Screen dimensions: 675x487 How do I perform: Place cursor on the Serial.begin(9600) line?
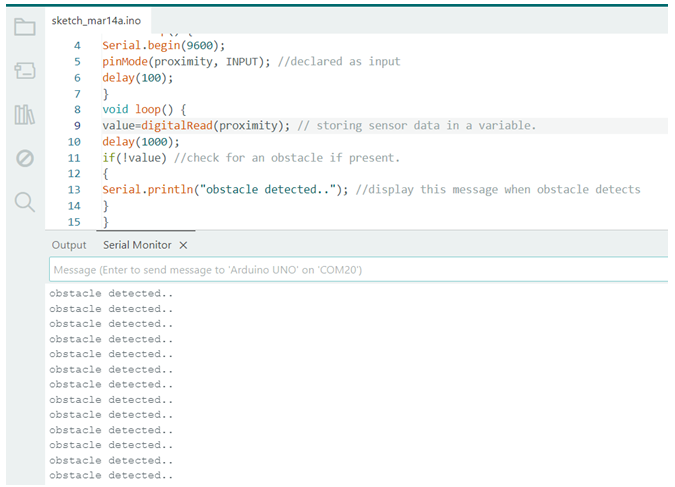click(x=163, y=45)
